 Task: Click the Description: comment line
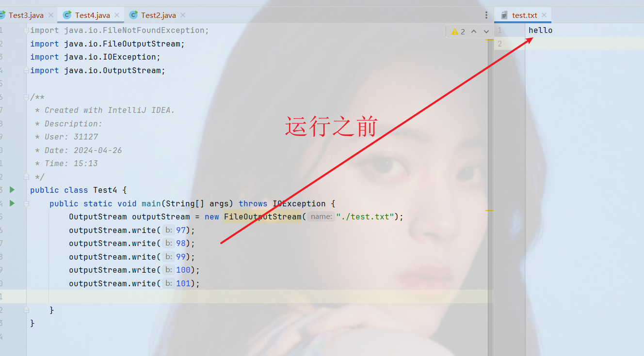(x=68, y=124)
